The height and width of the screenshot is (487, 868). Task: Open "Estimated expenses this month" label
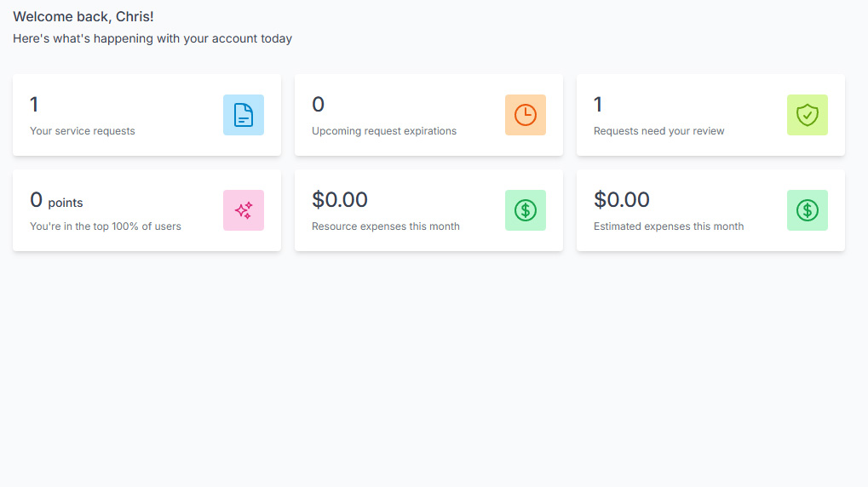click(669, 226)
